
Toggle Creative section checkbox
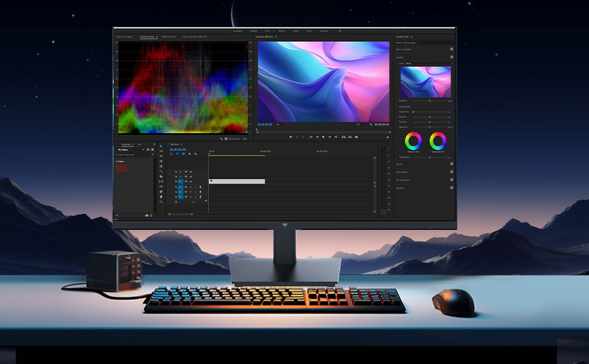coord(452,57)
